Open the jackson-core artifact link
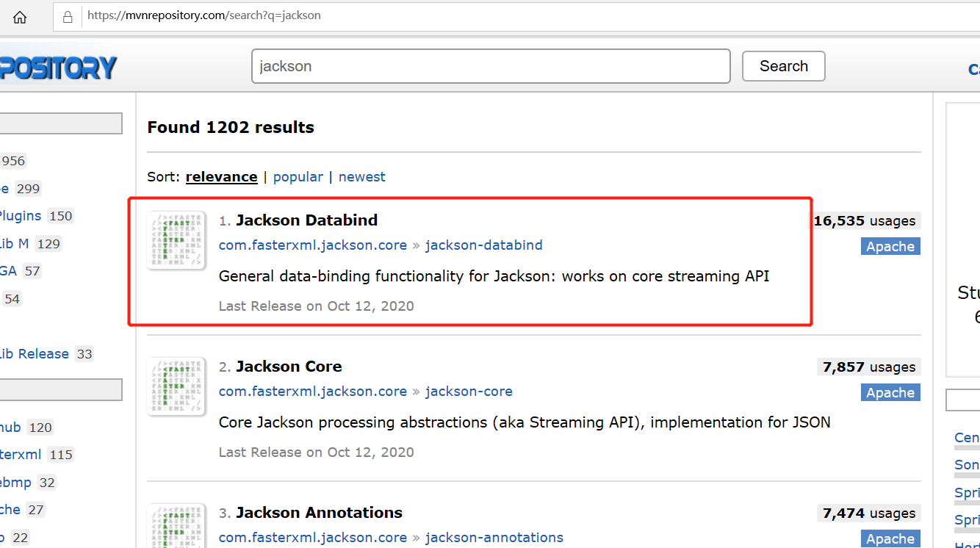980x548 pixels. click(469, 392)
